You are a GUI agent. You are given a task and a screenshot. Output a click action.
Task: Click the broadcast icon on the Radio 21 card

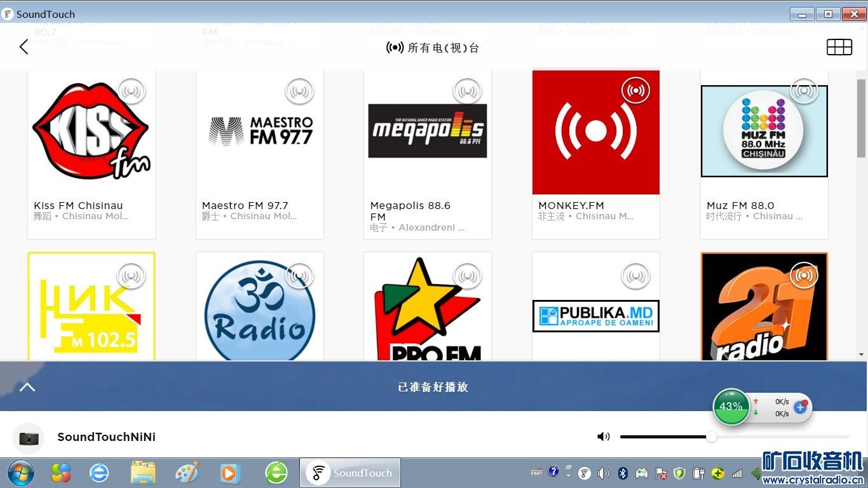coord(804,276)
